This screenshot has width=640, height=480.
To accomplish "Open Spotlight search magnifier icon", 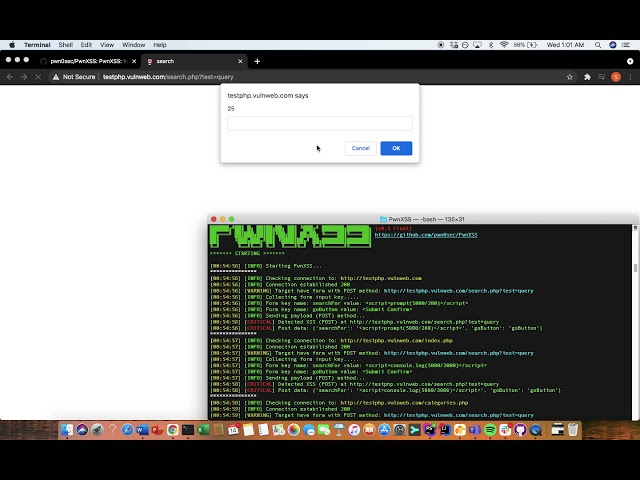I will pos(598,45).
